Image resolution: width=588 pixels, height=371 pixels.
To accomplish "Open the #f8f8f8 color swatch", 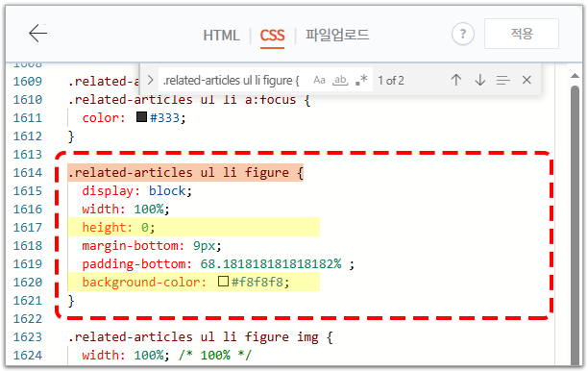I will click(x=223, y=281).
